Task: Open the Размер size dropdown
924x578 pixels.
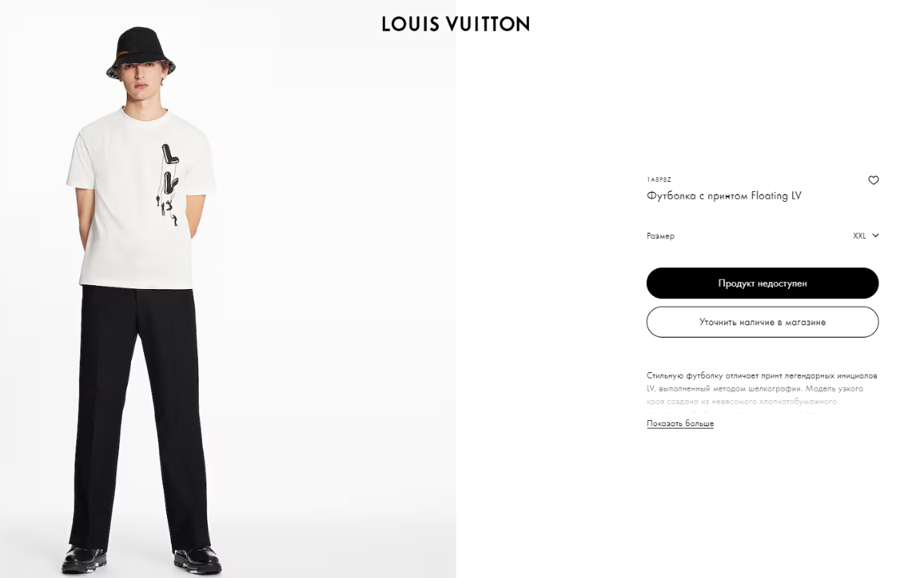Action: pos(762,236)
